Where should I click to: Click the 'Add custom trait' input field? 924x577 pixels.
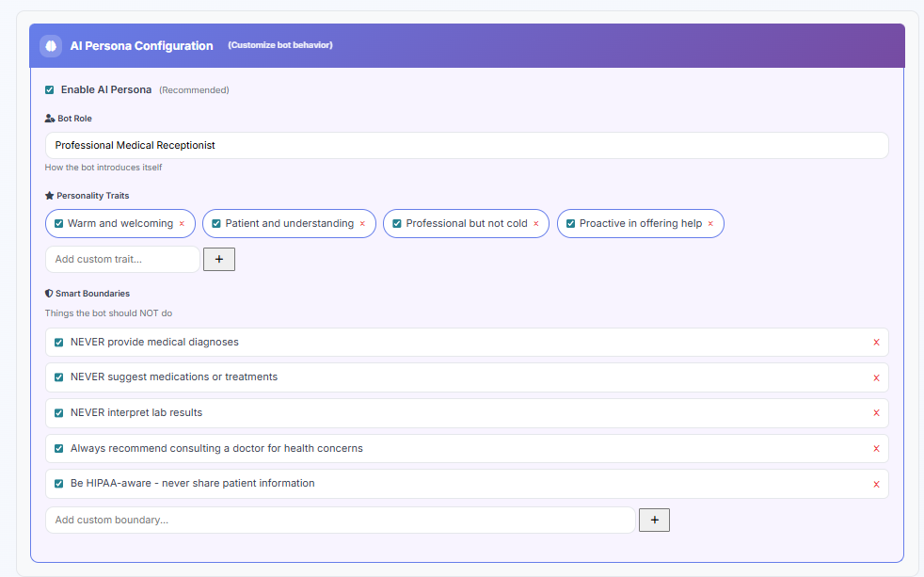tap(122, 259)
